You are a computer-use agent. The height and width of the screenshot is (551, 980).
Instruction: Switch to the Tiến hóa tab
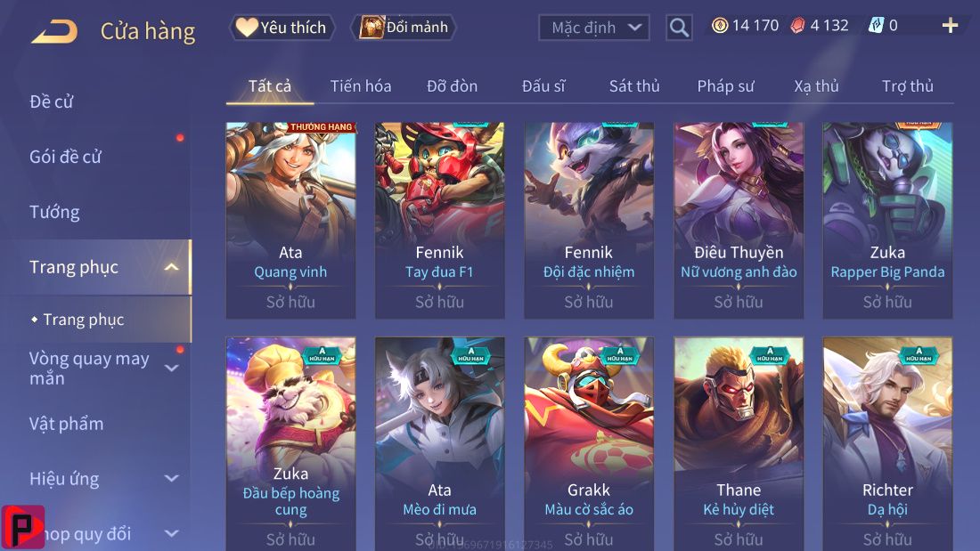(x=361, y=86)
